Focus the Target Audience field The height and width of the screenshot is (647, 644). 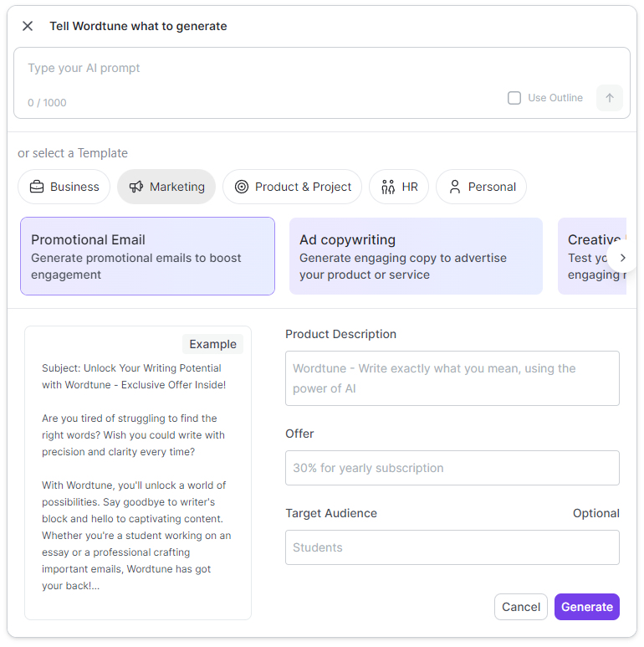coord(452,547)
